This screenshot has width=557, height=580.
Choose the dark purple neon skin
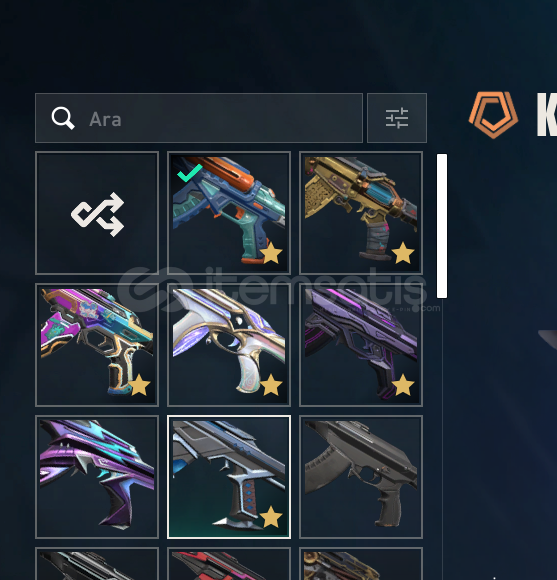361,345
